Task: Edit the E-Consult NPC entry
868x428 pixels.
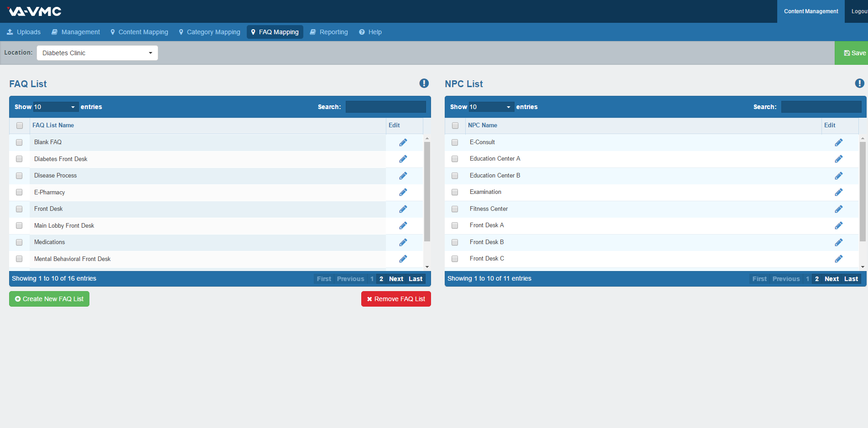Action: 838,142
